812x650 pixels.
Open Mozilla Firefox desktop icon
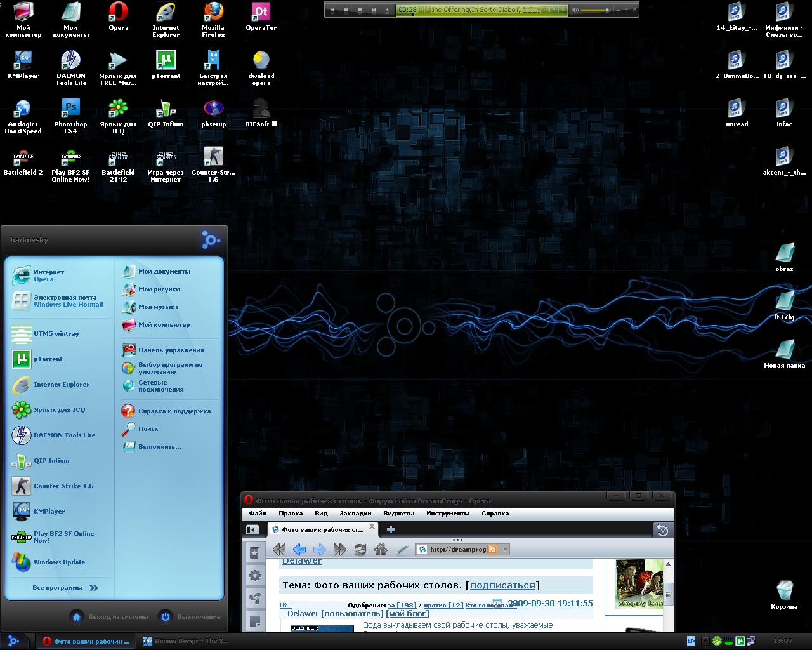point(213,19)
